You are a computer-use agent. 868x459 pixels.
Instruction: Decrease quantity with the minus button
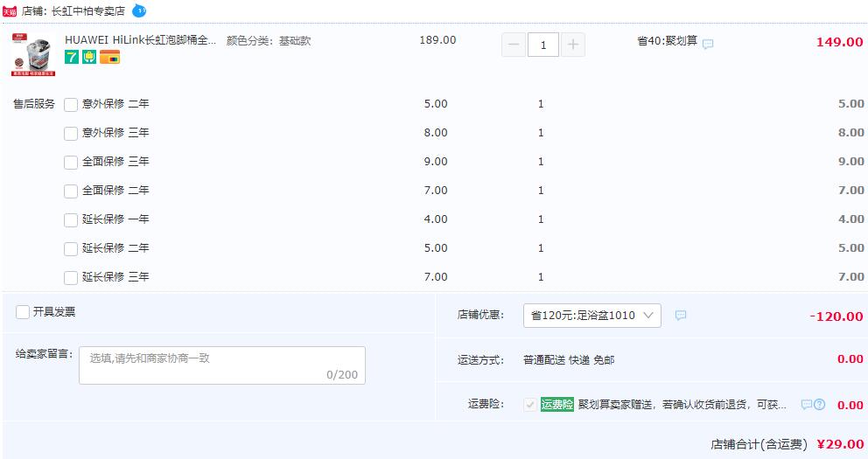click(513, 45)
